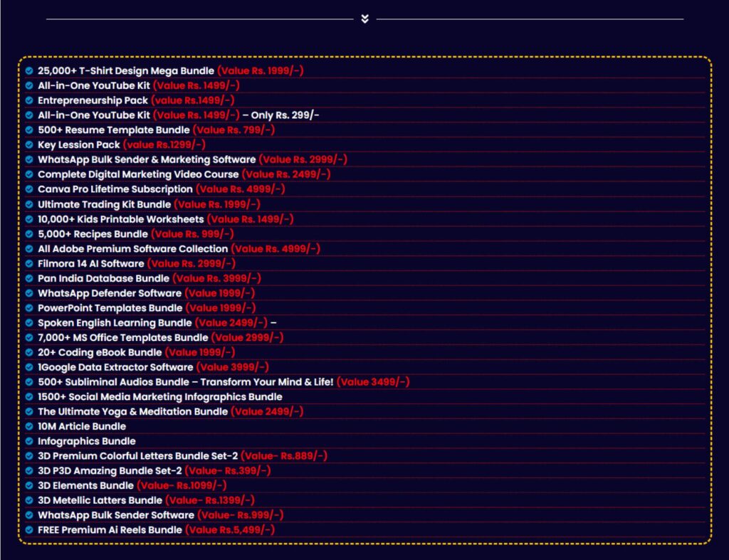
Task: Select Pan India Database Bundle entry
Action: coord(103,278)
